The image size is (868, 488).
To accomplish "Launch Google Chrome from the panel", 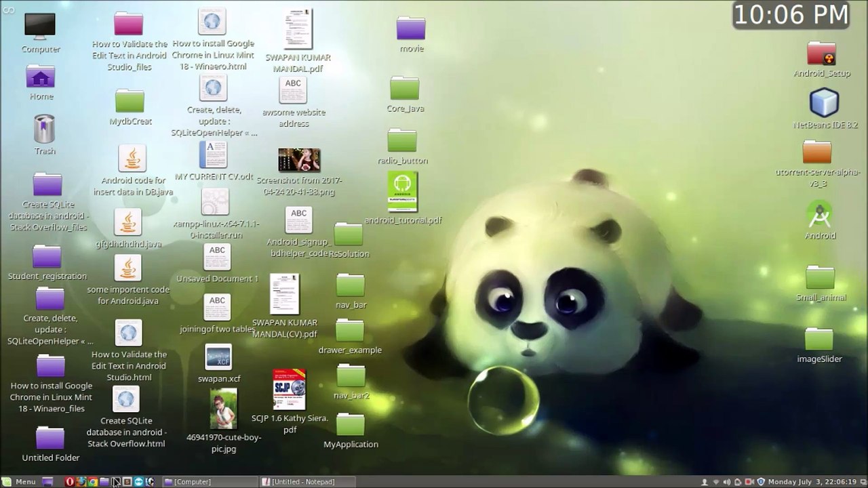I will pyautogui.click(x=93, y=482).
